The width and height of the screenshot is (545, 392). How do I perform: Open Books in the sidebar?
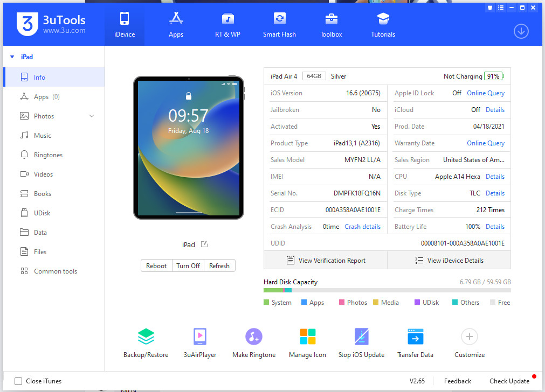point(54,194)
